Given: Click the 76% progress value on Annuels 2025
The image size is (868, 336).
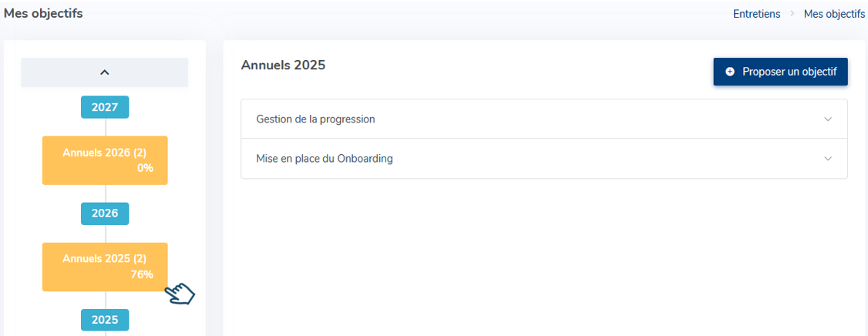Looking at the screenshot, I should click(143, 274).
